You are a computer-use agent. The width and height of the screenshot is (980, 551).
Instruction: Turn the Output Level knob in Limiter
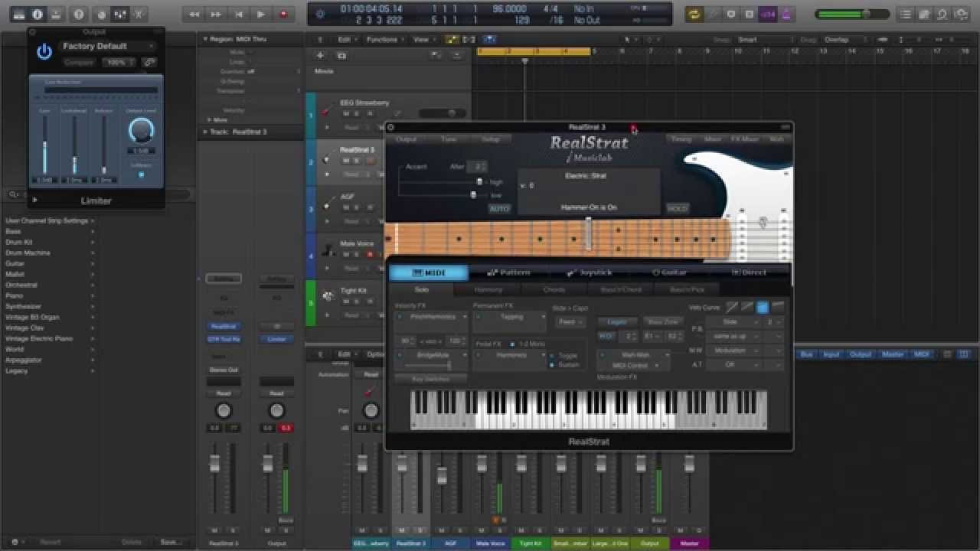141,131
